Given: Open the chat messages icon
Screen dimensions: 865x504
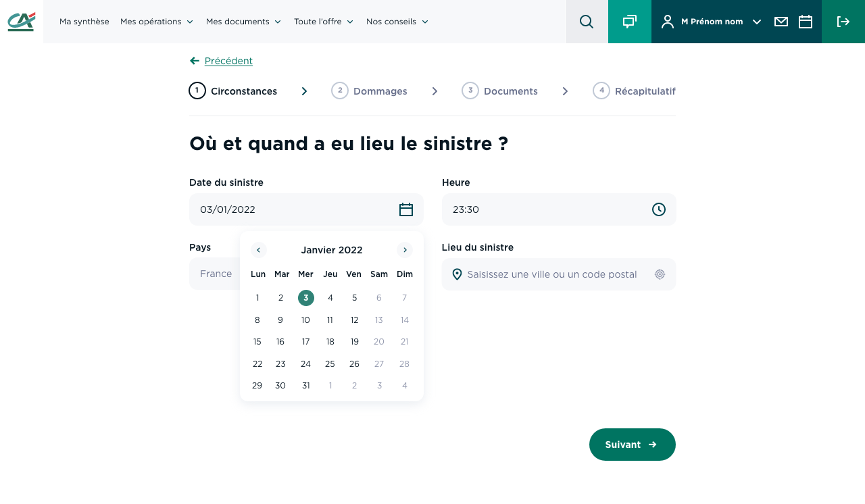Looking at the screenshot, I should point(630,22).
